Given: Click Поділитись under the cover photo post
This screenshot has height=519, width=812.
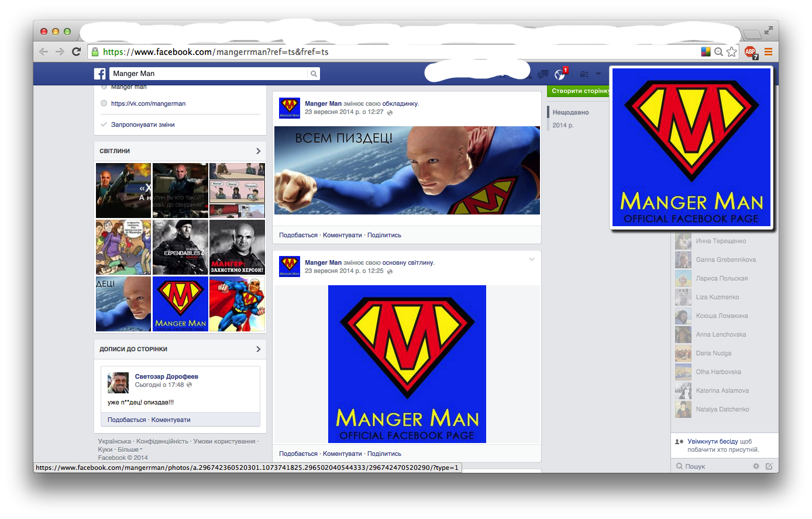Looking at the screenshot, I should (x=384, y=235).
